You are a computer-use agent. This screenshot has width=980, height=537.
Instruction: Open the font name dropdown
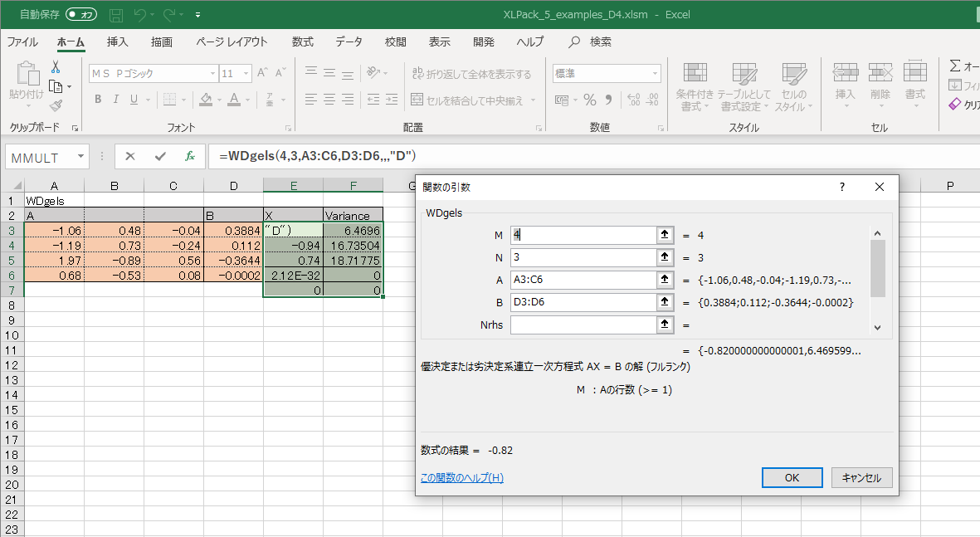pos(211,73)
